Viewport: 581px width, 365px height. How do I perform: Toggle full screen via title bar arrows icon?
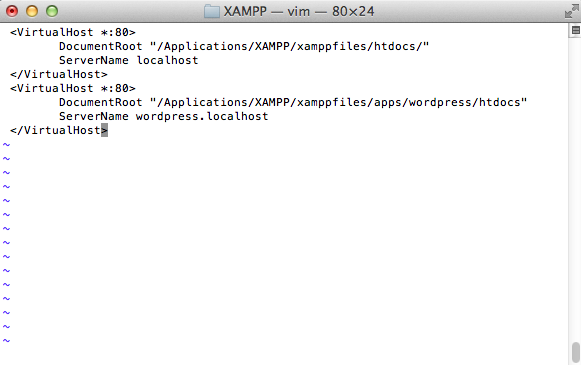[x=571, y=11]
